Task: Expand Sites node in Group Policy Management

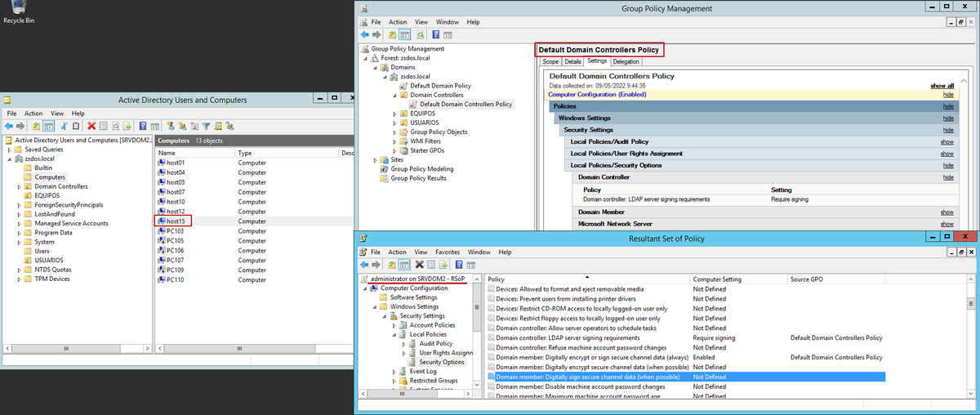Action: coord(375,159)
